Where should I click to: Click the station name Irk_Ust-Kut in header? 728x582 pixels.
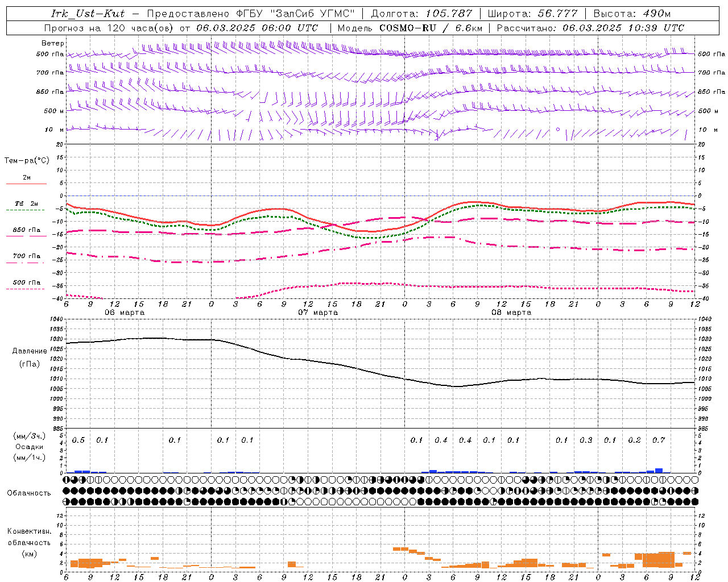pyautogui.click(x=88, y=14)
